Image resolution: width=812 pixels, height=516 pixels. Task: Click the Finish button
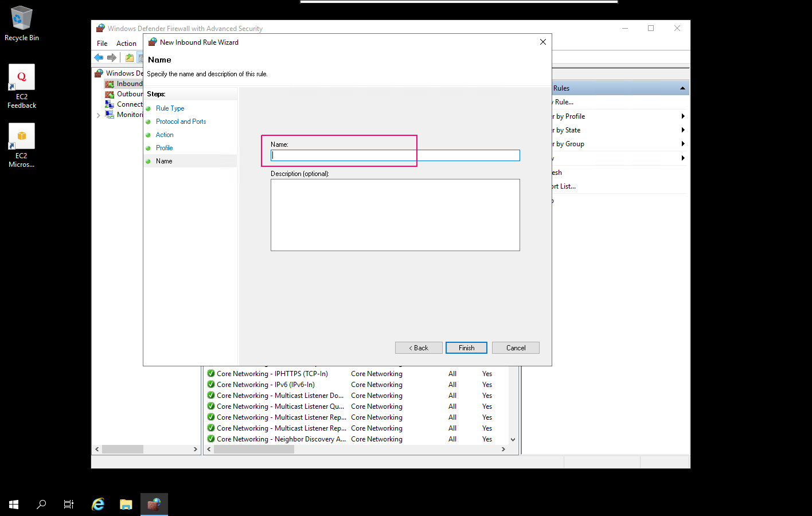point(466,348)
